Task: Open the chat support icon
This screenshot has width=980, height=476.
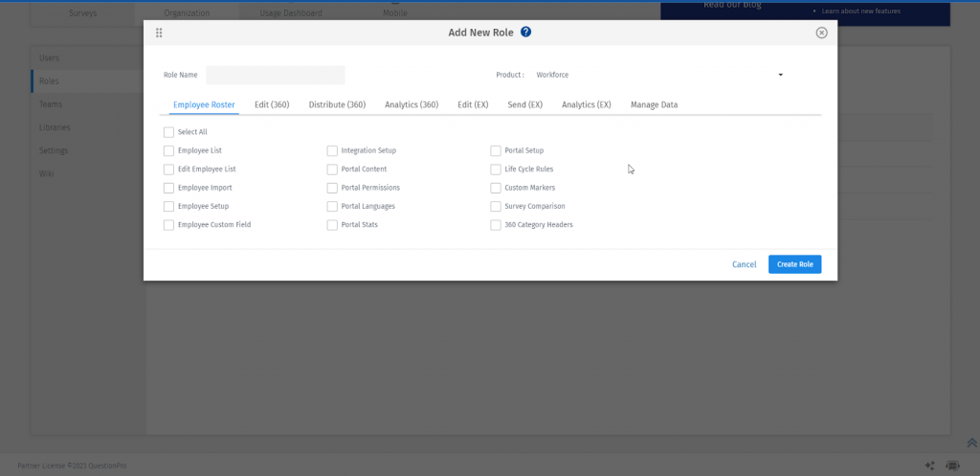Action: (x=952, y=466)
